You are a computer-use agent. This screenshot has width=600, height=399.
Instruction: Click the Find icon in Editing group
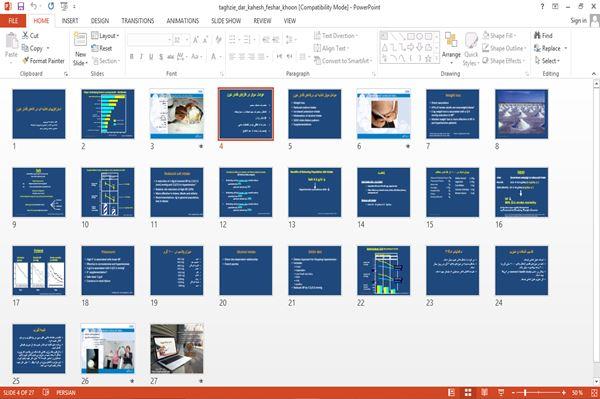point(543,36)
